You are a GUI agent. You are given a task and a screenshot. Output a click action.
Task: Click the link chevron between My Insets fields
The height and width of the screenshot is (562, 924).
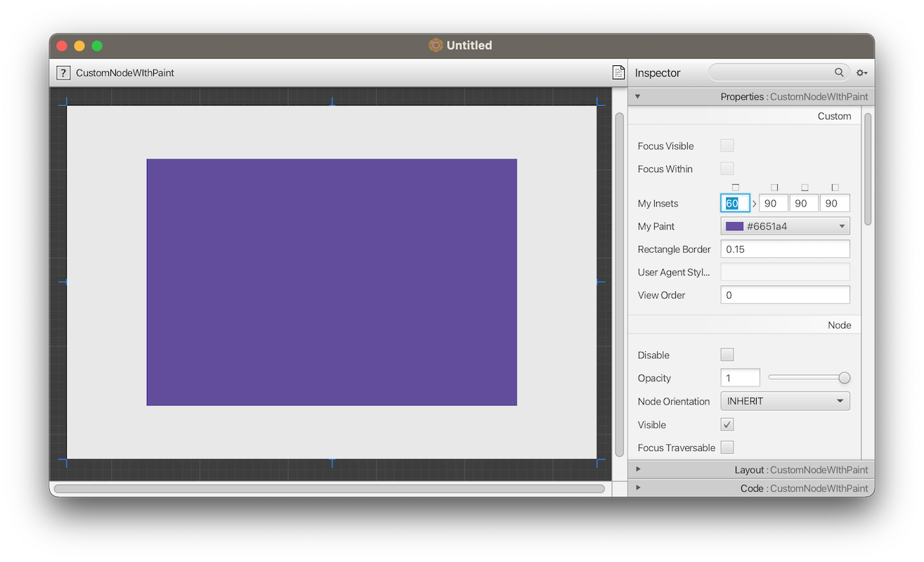click(x=753, y=203)
